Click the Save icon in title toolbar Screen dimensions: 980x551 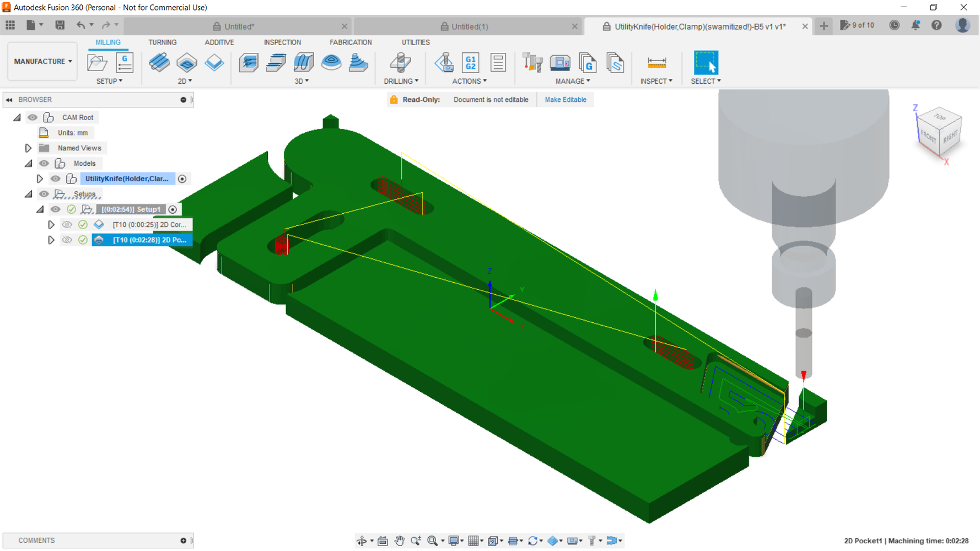tap(60, 25)
